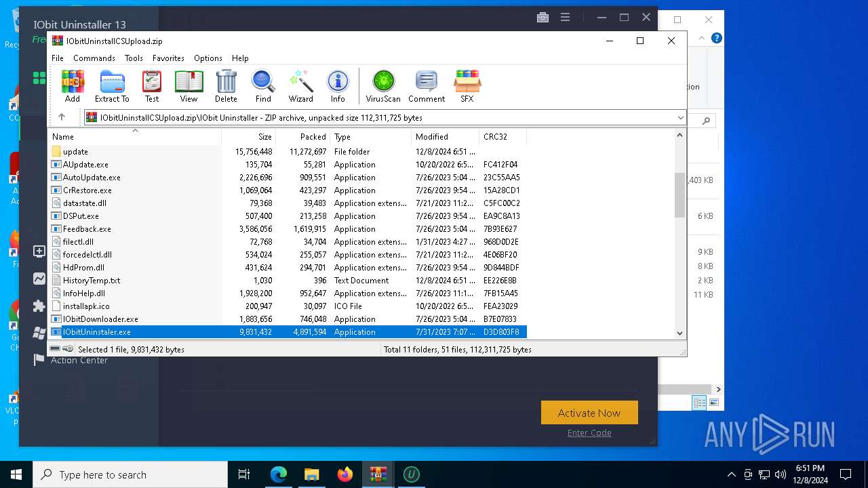Run the Test archive tool

coord(152,86)
